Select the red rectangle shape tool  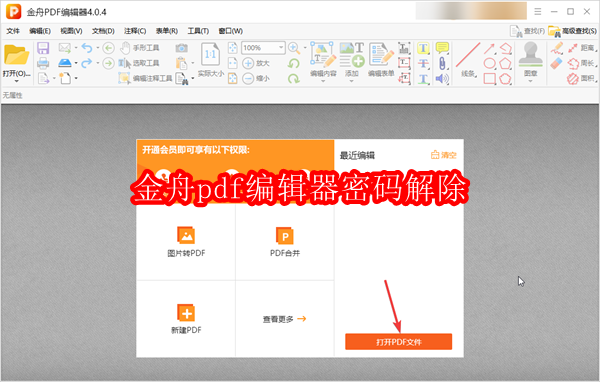click(x=490, y=78)
